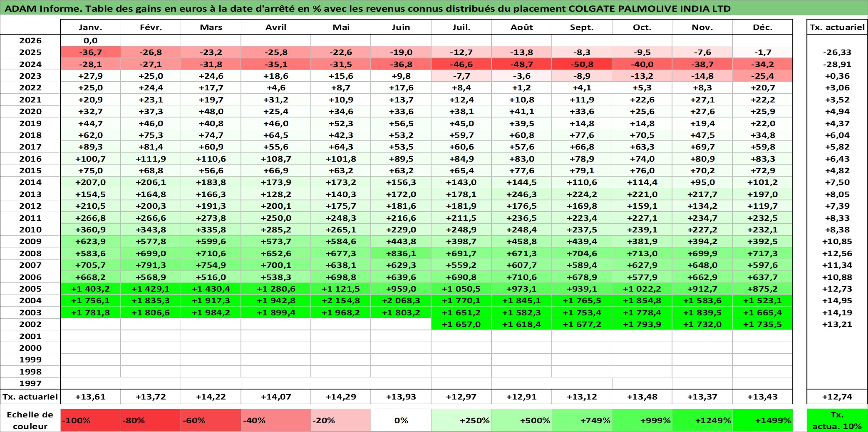Click the +1499% bright green swatch

coord(762,420)
